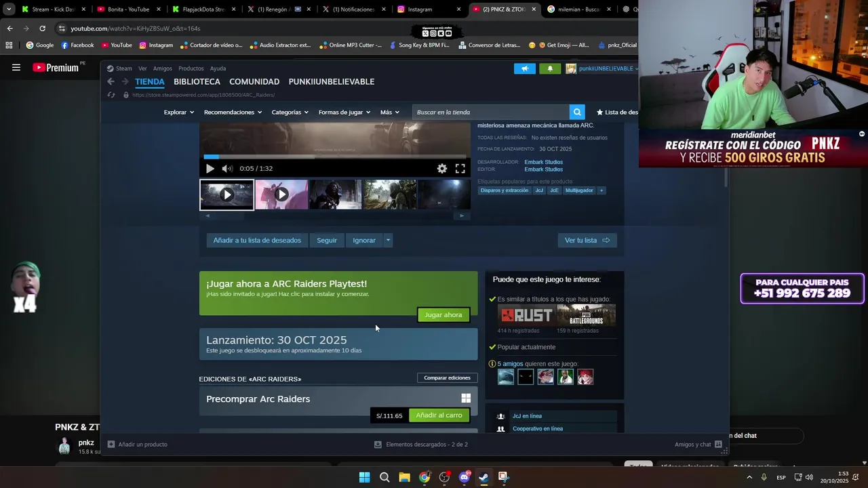This screenshot has height=488, width=868.
Task: Open the Steam menu
Action: pos(120,68)
